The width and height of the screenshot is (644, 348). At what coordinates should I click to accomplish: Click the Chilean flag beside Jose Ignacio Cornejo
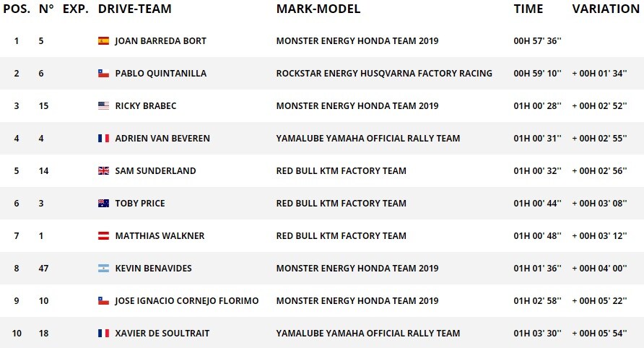pos(103,300)
